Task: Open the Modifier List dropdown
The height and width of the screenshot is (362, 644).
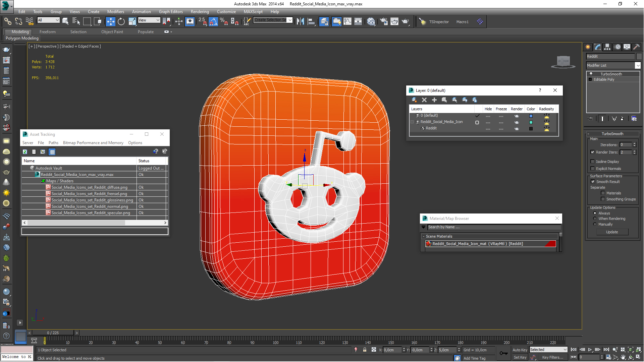Action: (x=638, y=65)
